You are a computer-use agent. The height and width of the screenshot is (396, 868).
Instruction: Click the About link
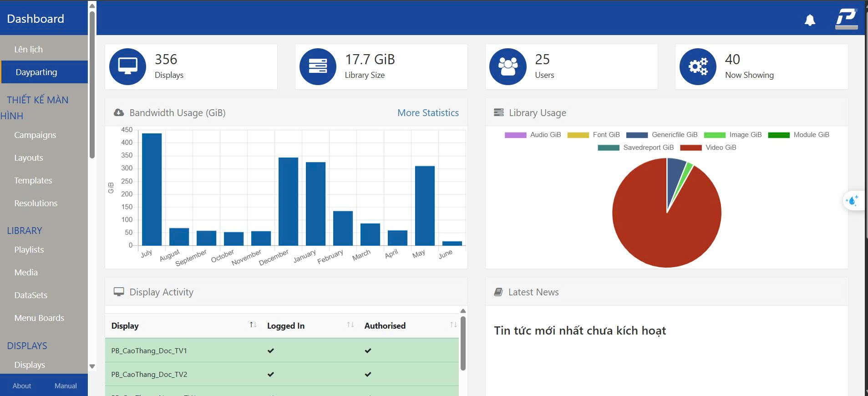click(x=22, y=386)
